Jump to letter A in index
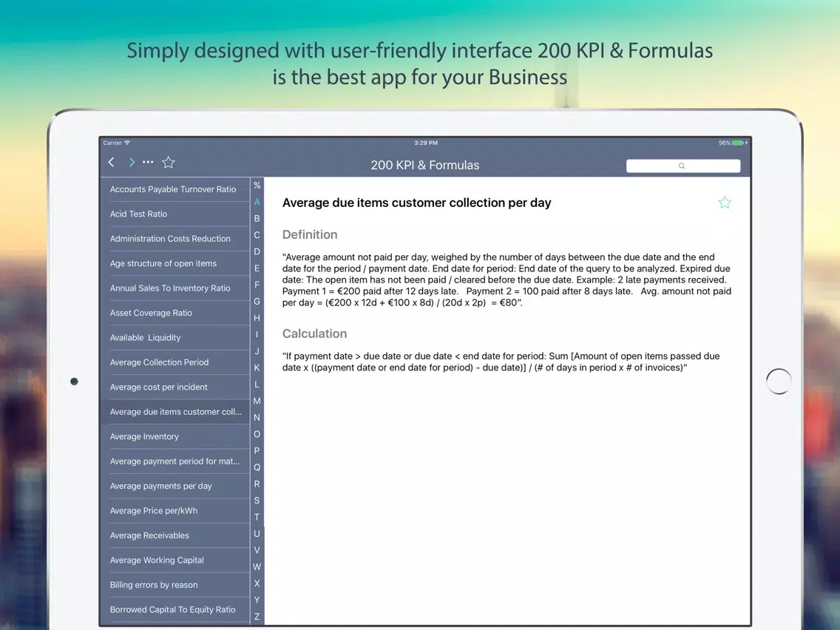The image size is (840, 630). pyautogui.click(x=257, y=202)
